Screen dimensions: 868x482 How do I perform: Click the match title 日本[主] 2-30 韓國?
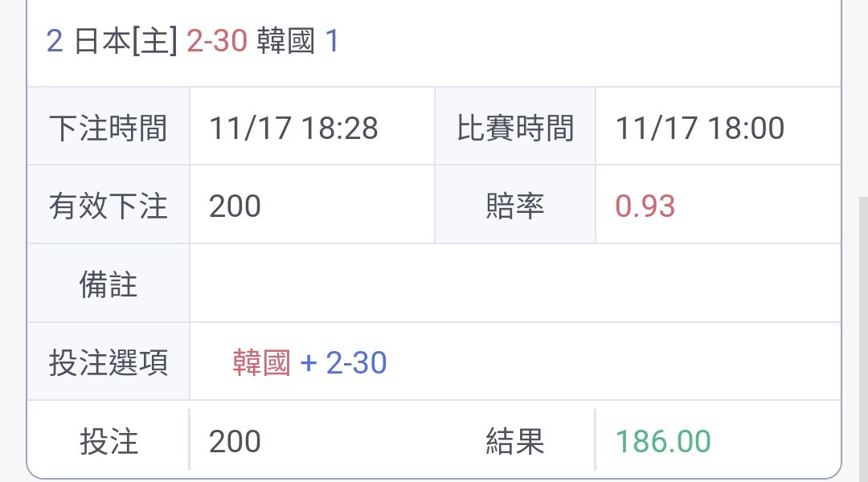coord(194,41)
